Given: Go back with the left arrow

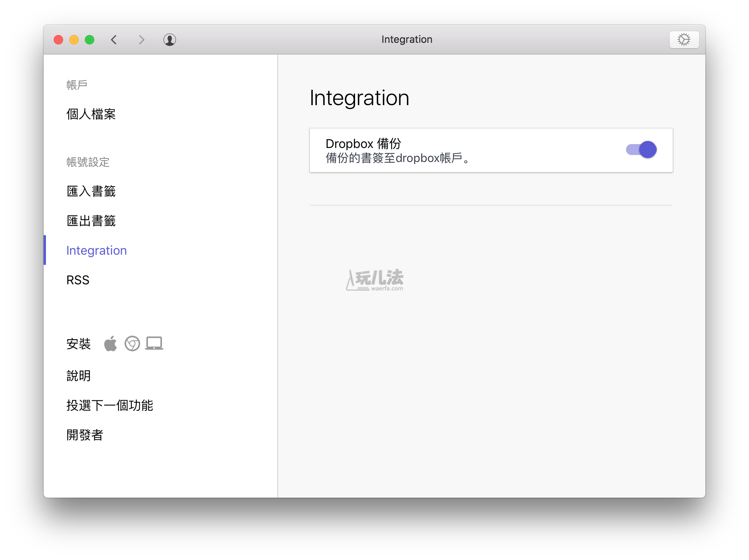Looking at the screenshot, I should click(x=114, y=40).
